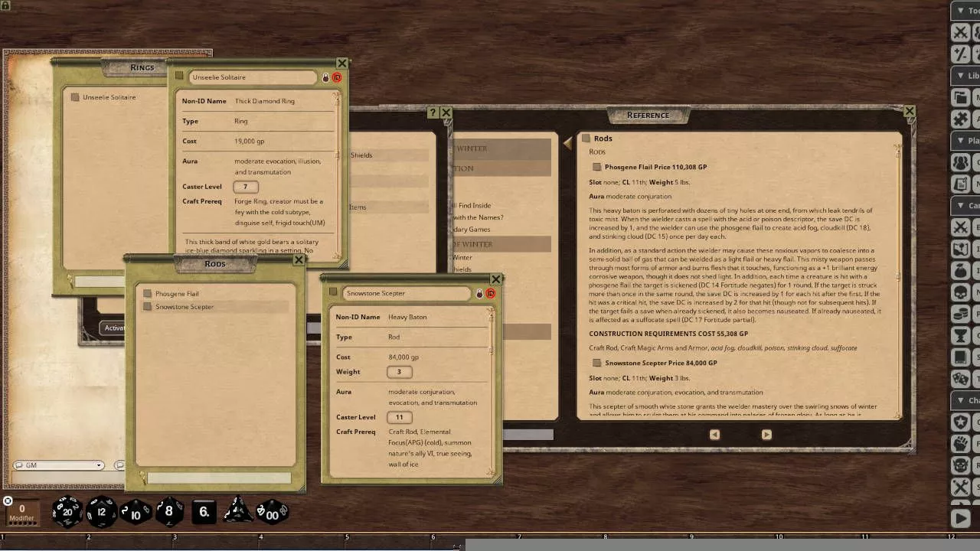Open modifier settings gear icon
980x551 pixels.
tap(7, 501)
